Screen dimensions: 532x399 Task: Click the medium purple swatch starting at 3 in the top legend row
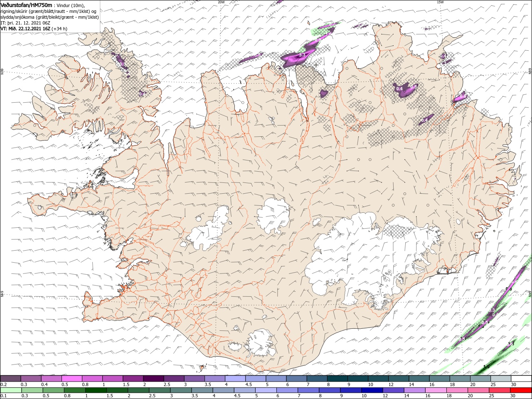[x=195, y=379]
